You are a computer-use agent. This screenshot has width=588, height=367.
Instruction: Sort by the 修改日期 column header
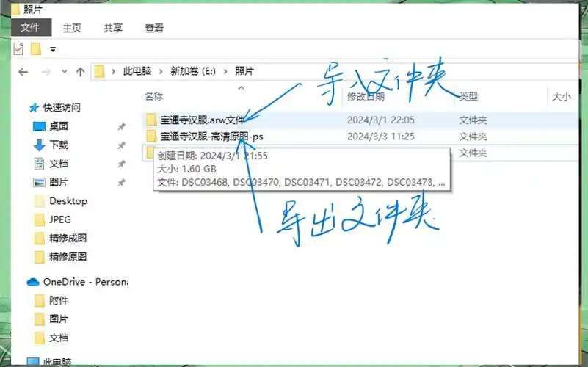[365, 96]
